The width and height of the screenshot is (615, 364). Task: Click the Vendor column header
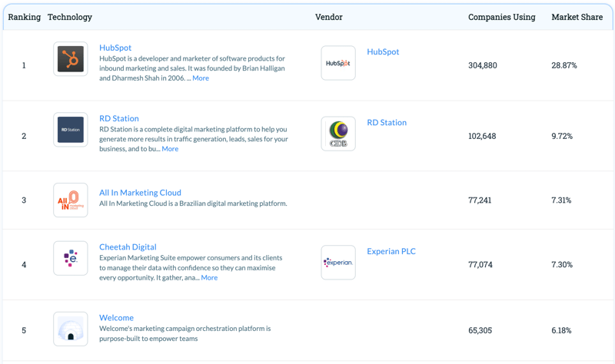coord(329,17)
